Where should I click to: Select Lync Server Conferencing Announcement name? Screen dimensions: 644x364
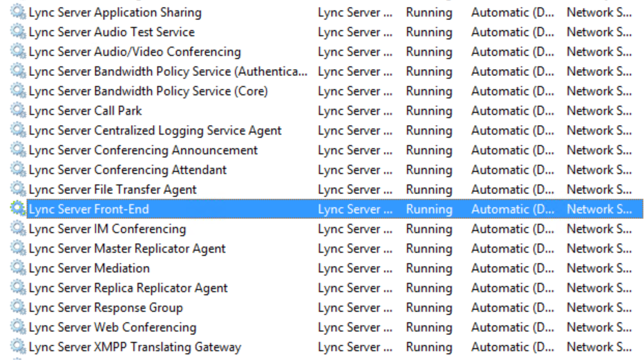[x=143, y=150]
